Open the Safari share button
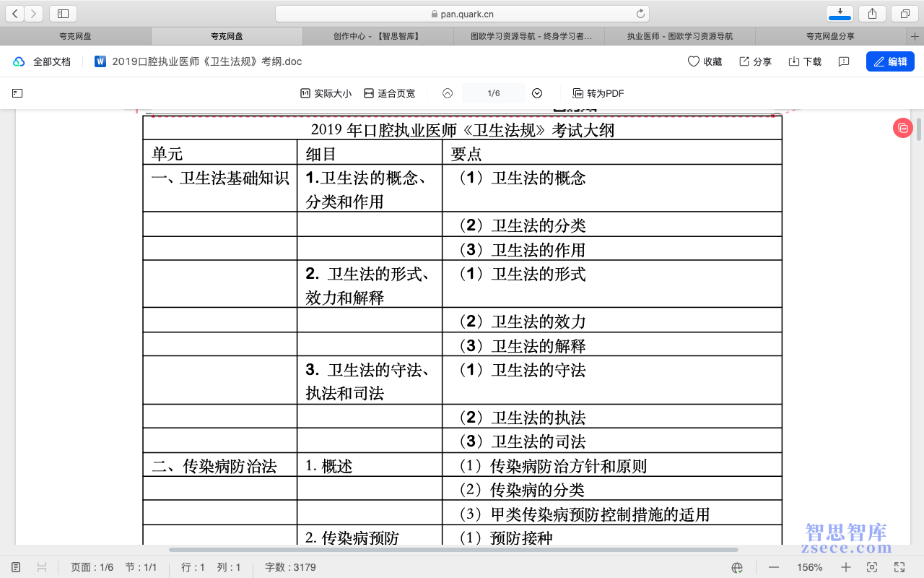Viewport: 924px width, 578px height. click(x=872, y=14)
